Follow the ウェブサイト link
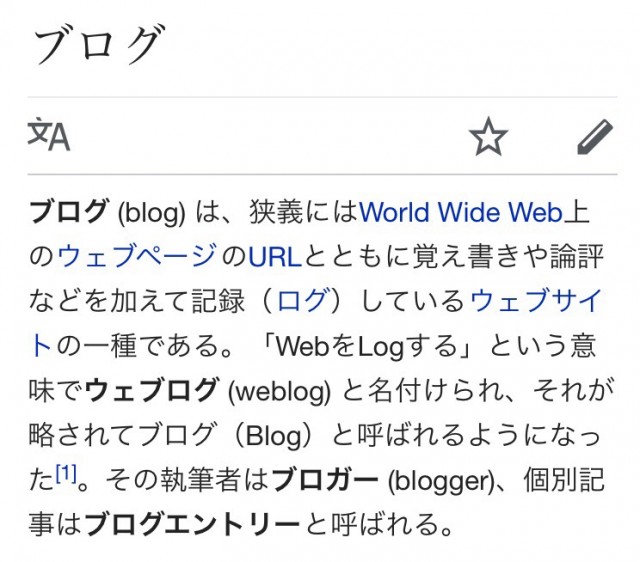This screenshot has width=640, height=562. coord(536,301)
